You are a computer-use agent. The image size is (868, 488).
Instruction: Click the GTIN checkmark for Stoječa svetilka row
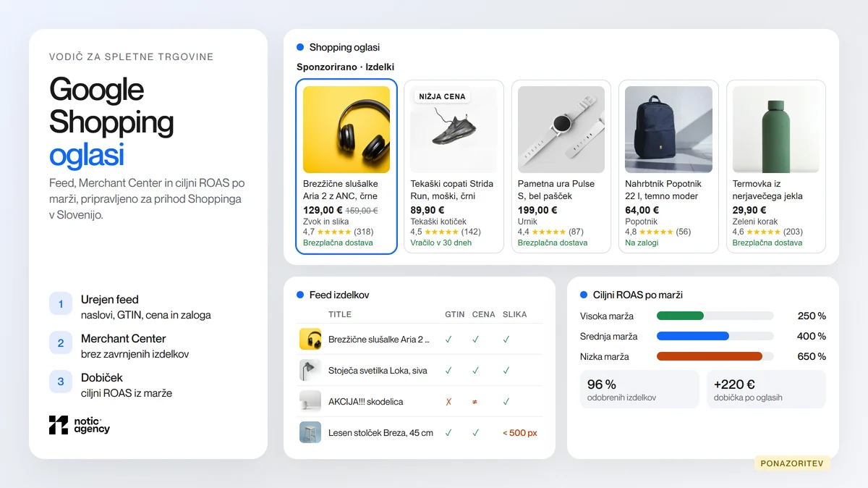tap(448, 370)
